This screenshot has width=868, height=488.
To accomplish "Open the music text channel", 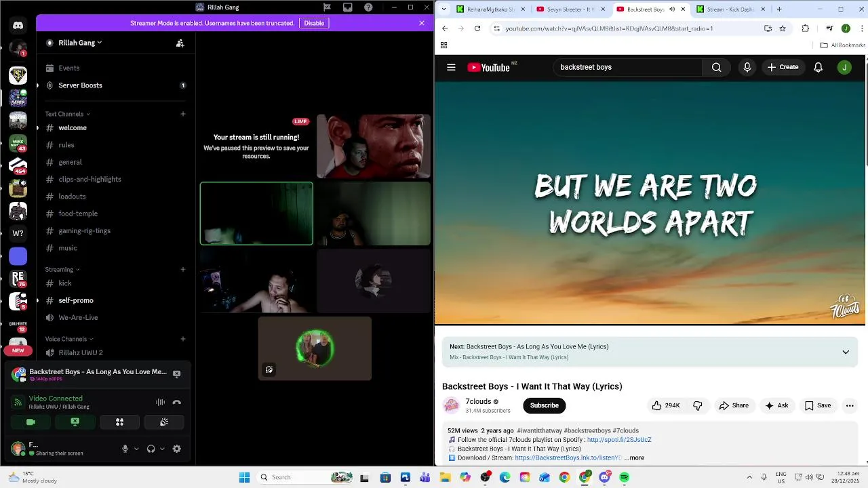I will [68, 248].
